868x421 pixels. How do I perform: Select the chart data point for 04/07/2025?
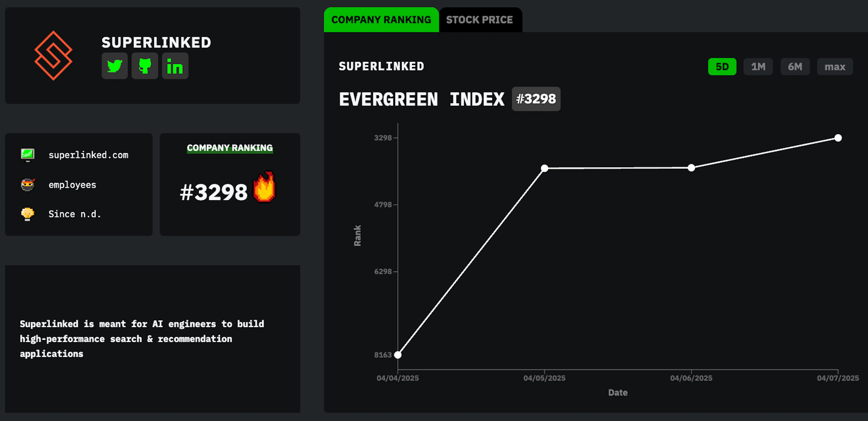click(x=838, y=138)
